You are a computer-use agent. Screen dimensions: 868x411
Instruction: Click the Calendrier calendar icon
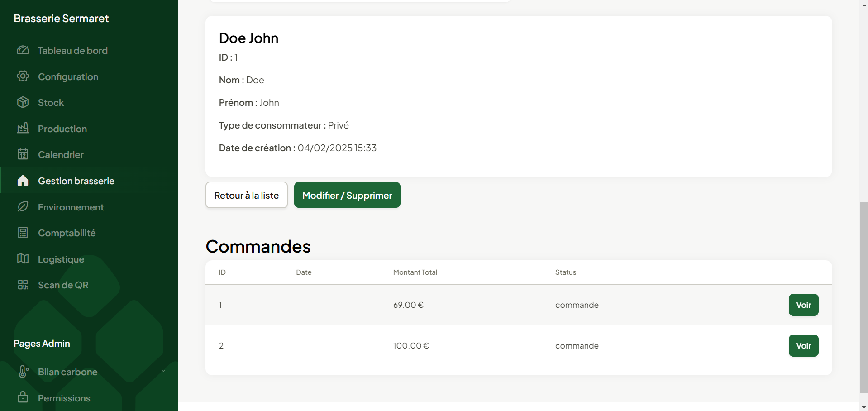[23, 154]
